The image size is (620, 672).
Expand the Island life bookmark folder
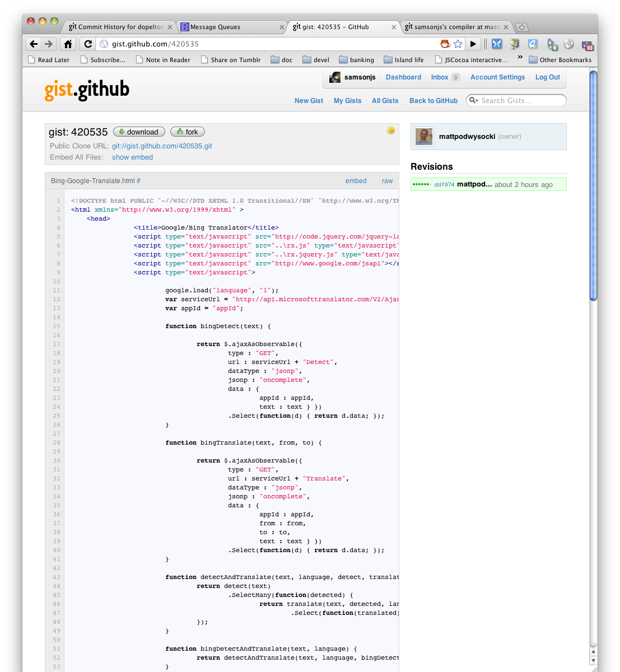[403, 60]
